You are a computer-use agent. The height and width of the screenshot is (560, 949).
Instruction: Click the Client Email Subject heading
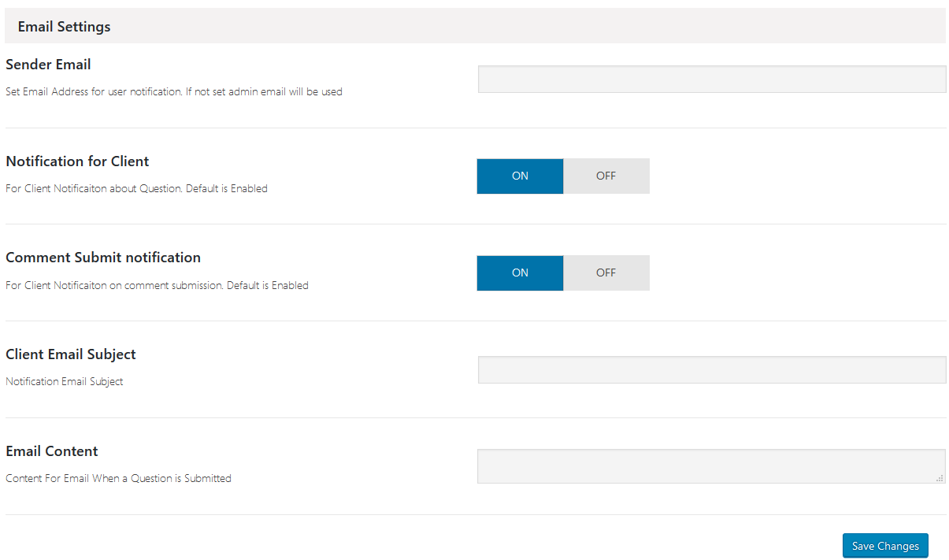pyautogui.click(x=71, y=354)
